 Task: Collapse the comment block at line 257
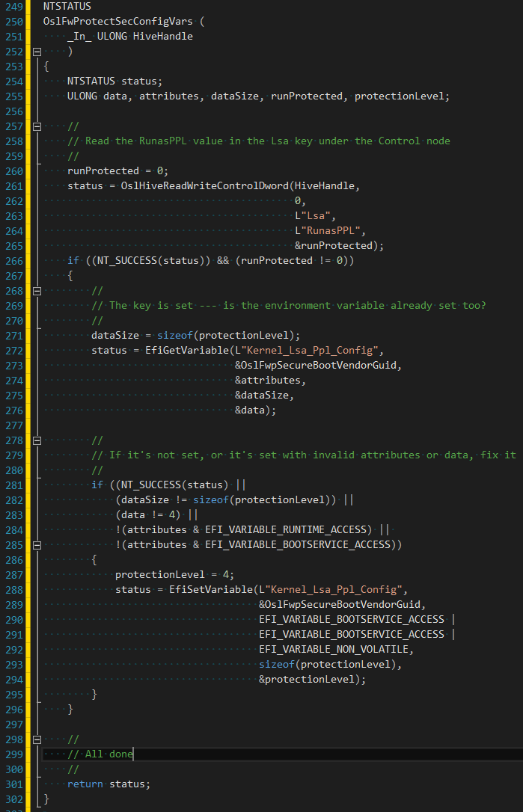click(x=36, y=126)
